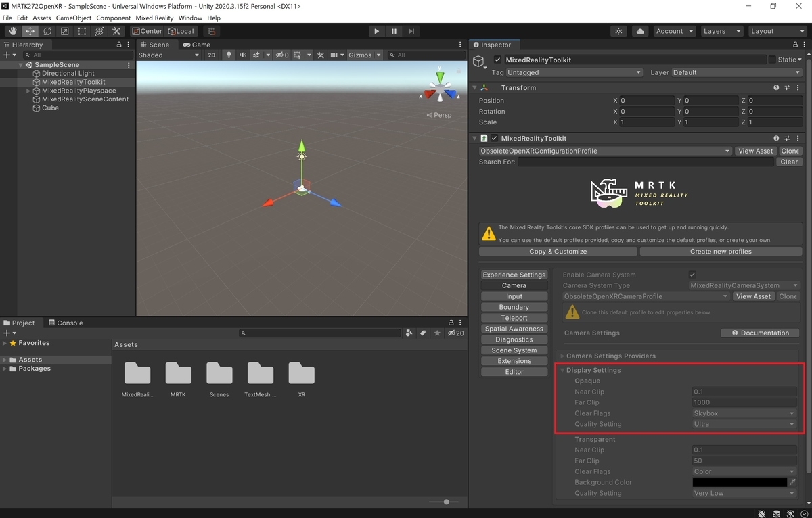Toggle scene audio speaker icon
The width and height of the screenshot is (812, 518).
242,55
